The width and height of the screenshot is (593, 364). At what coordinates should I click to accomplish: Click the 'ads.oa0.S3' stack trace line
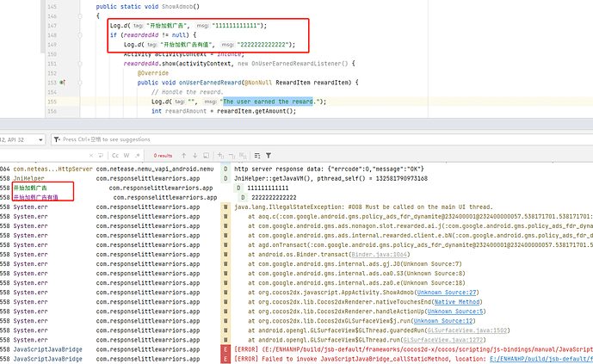356,274
